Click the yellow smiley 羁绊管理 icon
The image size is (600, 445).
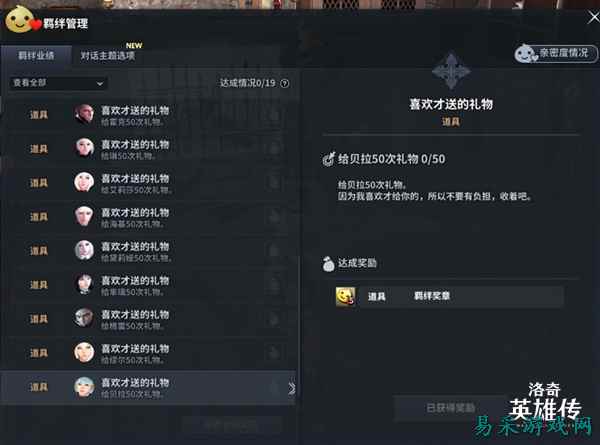19,20
